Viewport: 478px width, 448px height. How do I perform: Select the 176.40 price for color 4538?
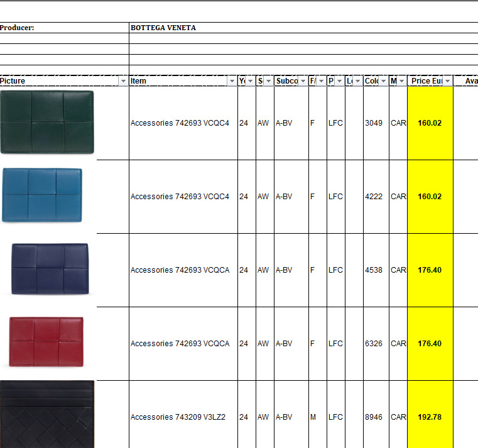click(430, 270)
